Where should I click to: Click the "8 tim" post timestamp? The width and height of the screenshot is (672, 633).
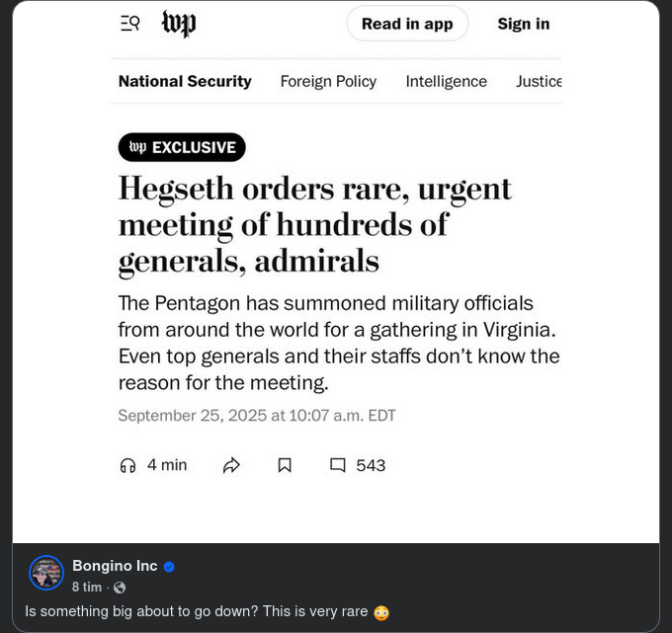coord(87,588)
